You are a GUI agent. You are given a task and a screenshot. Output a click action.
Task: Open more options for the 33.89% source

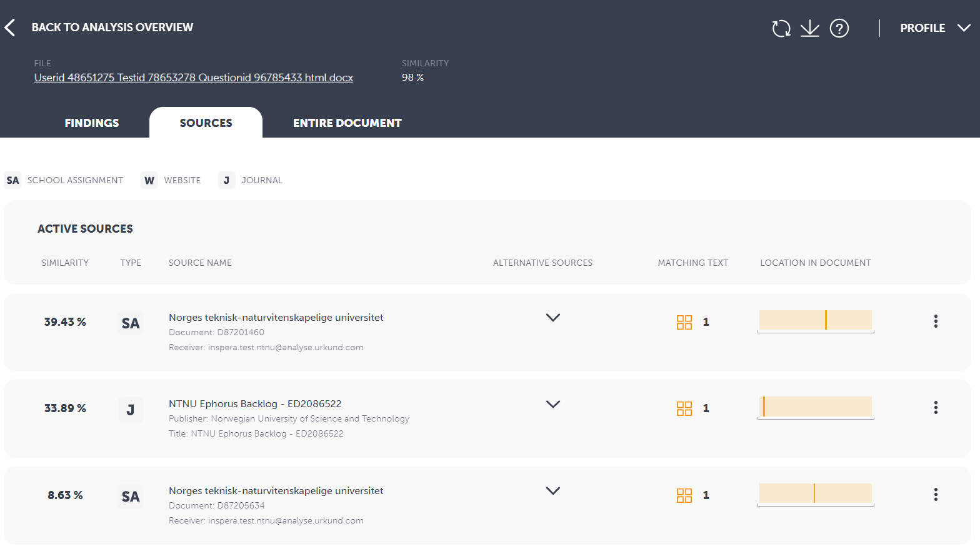click(936, 408)
